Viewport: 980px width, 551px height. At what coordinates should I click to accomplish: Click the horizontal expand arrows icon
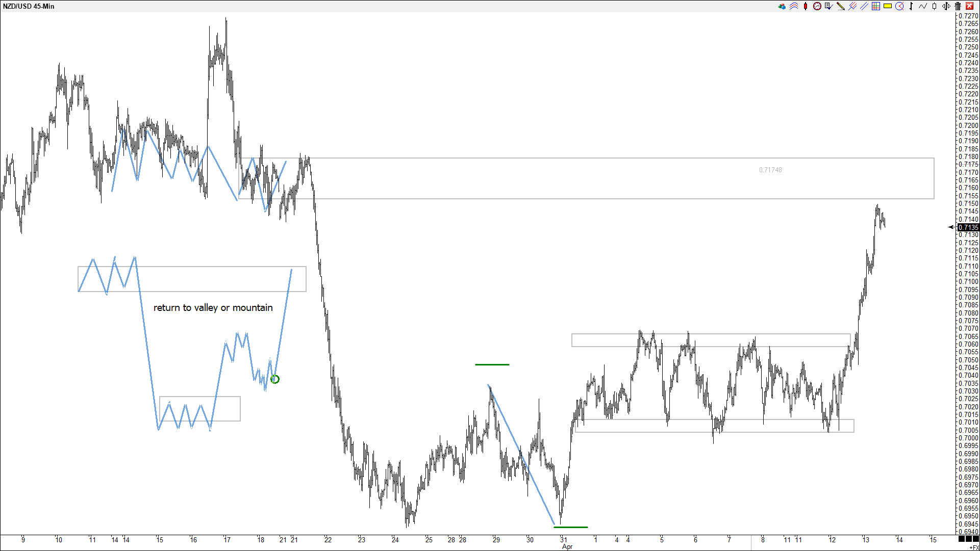[x=946, y=6]
